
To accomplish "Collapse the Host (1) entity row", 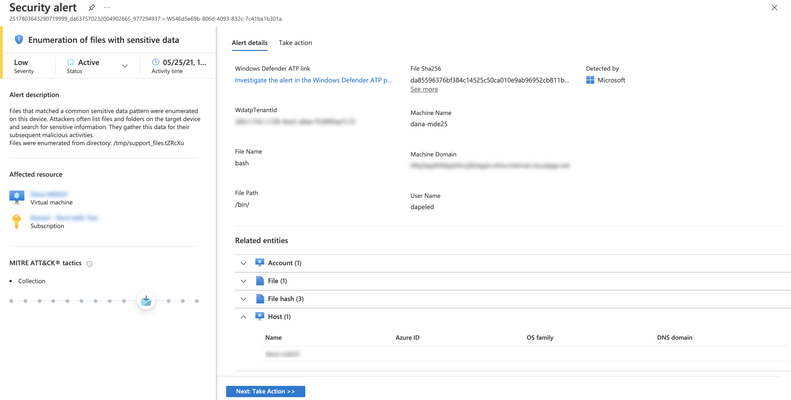I will pyautogui.click(x=511, y=317).
